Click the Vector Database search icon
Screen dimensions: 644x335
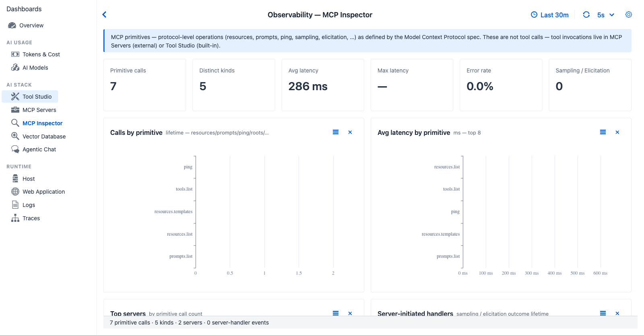click(15, 136)
